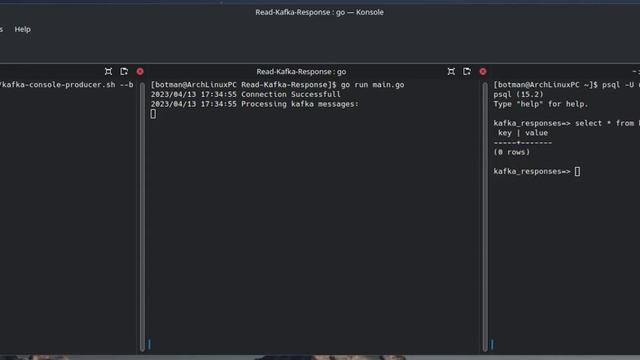Click the 'key | value' header row
The width and height of the screenshot is (640, 360).
pos(523,133)
